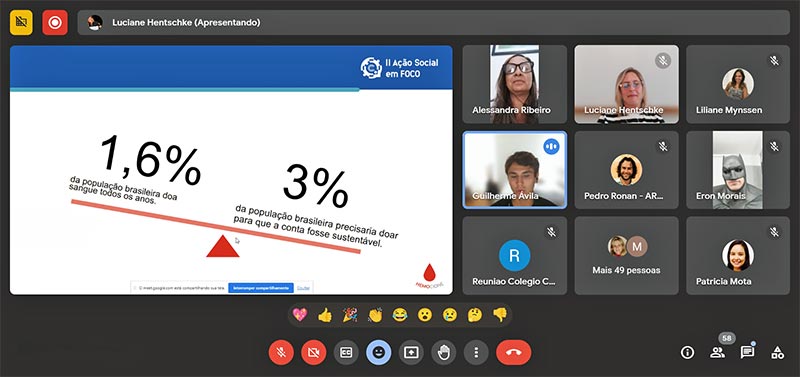
Task: Show the participants list showing 58
Action: (x=717, y=352)
